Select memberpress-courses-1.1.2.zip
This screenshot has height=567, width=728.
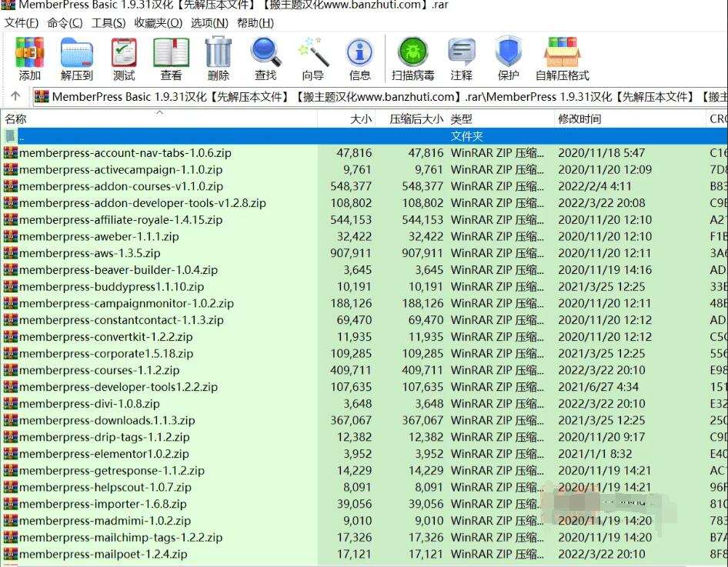99,370
